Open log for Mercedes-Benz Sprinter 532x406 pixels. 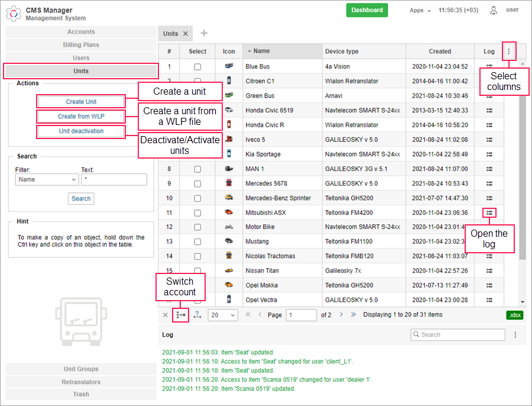click(x=489, y=198)
